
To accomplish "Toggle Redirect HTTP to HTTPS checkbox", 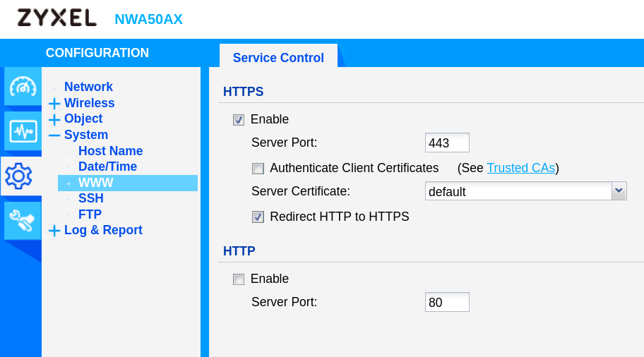I will coord(258,217).
